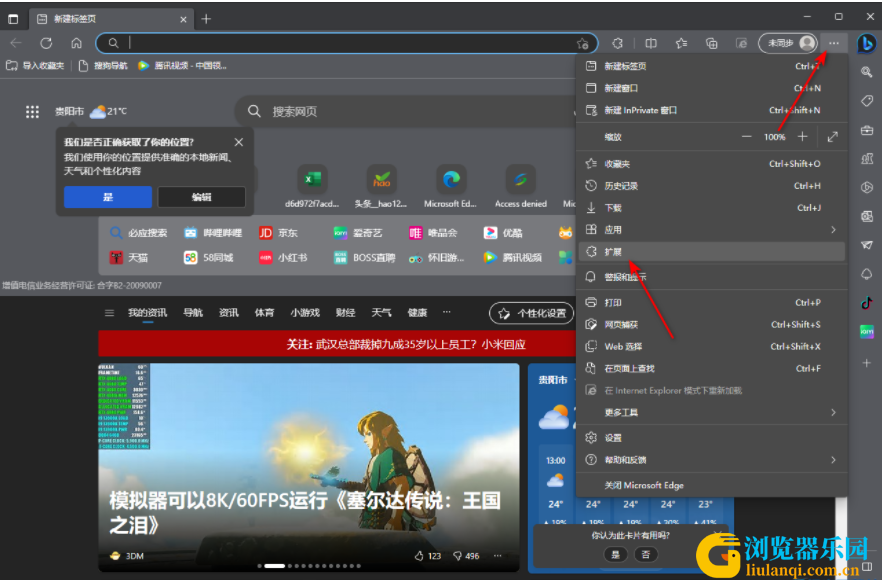The width and height of the screenshot is (882, 580).
Task: Add this page to favorites star in address bar
Action: coord(583,43)
